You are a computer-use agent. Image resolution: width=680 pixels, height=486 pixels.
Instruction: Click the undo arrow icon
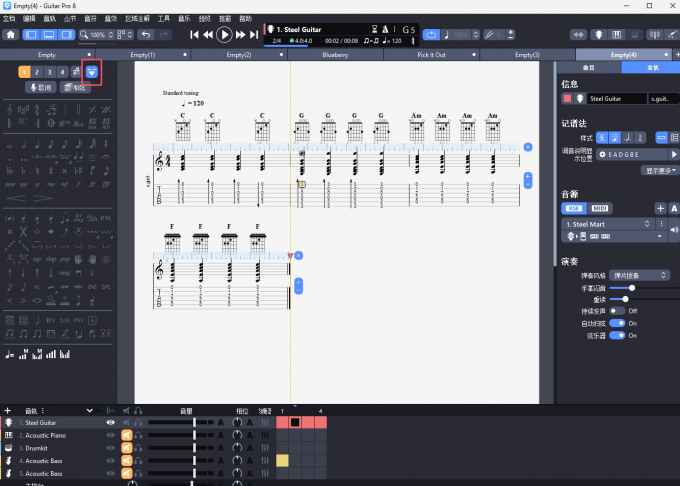tap(146, 34)
